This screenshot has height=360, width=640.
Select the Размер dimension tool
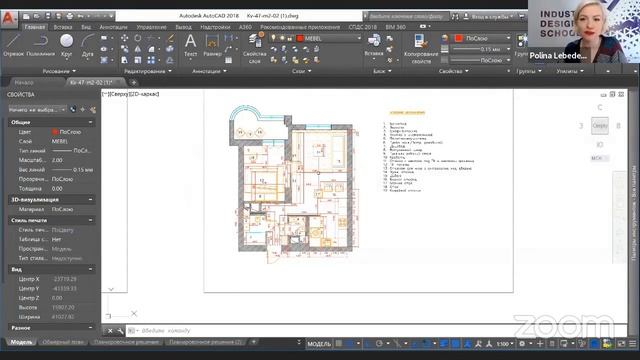[x=212, y=45]
